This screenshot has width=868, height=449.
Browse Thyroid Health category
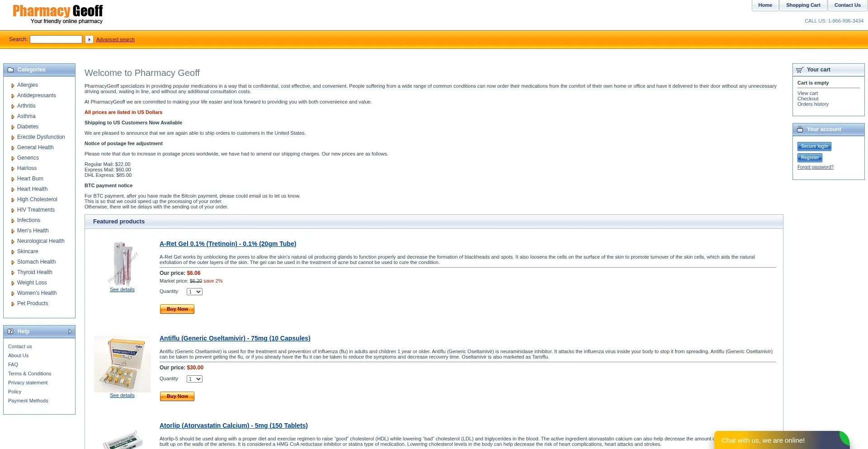[35, 272]
